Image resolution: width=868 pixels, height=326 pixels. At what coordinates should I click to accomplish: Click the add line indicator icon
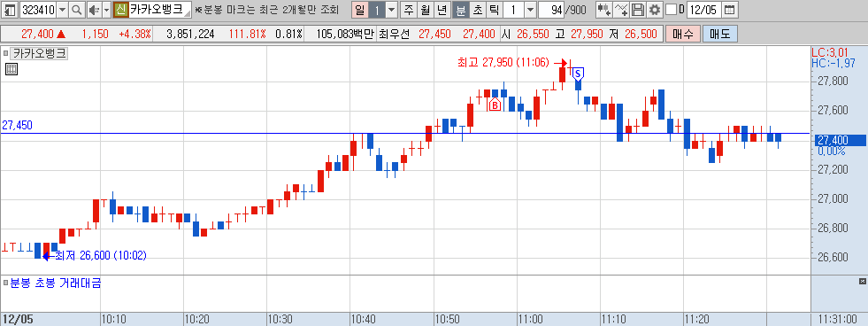tap(622, 10)
